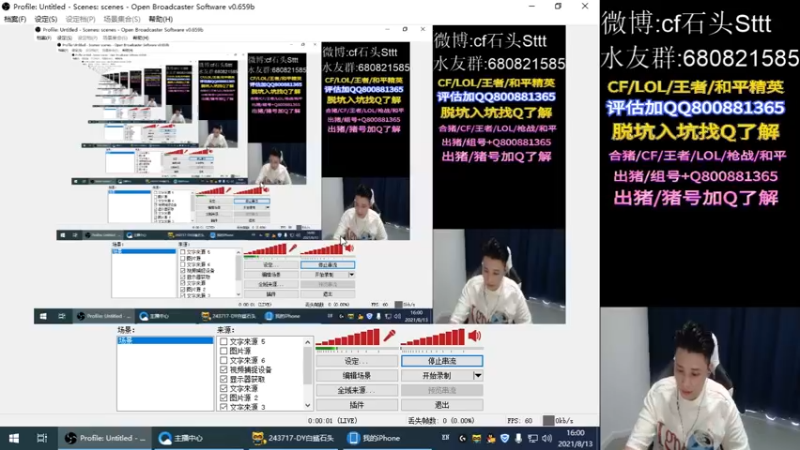Click the OBS Profile: Untitled taskbar button
Screen dimensions: 800x450
point(106,438)
